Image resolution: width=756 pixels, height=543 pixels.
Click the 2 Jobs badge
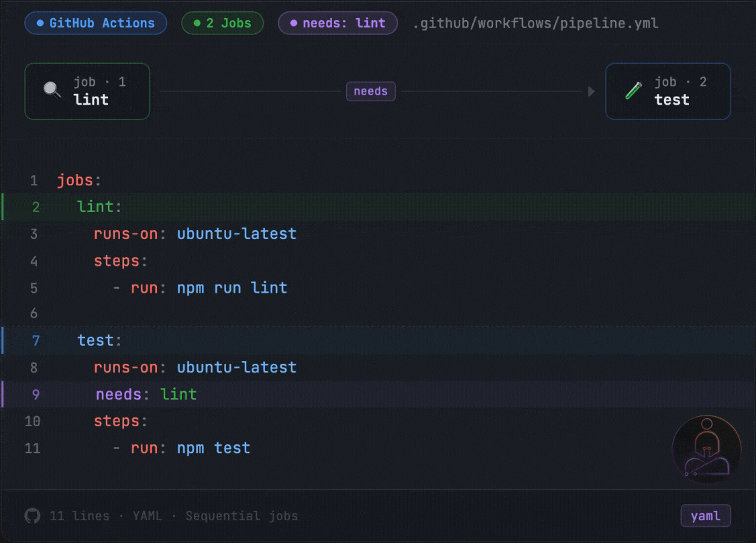[x=222, y=23]
